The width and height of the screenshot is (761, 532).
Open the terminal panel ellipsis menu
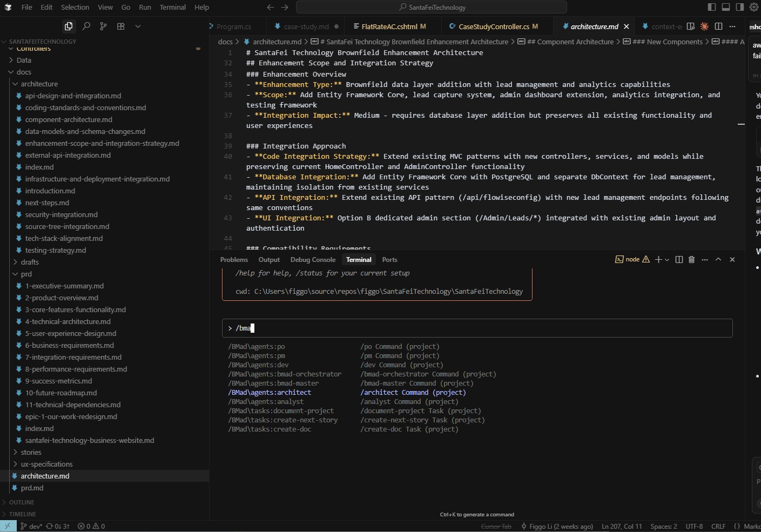pyautogui.click(x=705, y=260)
